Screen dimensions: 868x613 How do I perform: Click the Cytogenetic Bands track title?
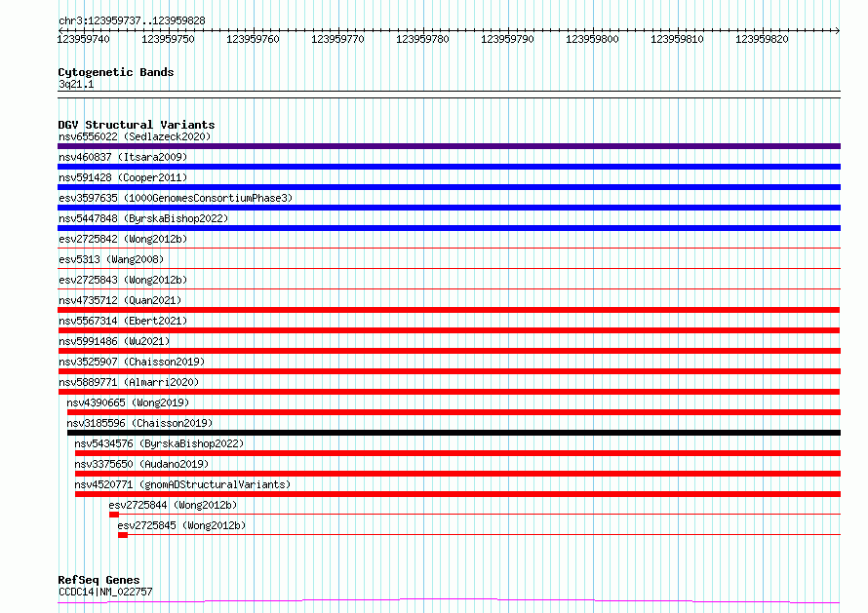pyautogui.click(x=116, y=72)
